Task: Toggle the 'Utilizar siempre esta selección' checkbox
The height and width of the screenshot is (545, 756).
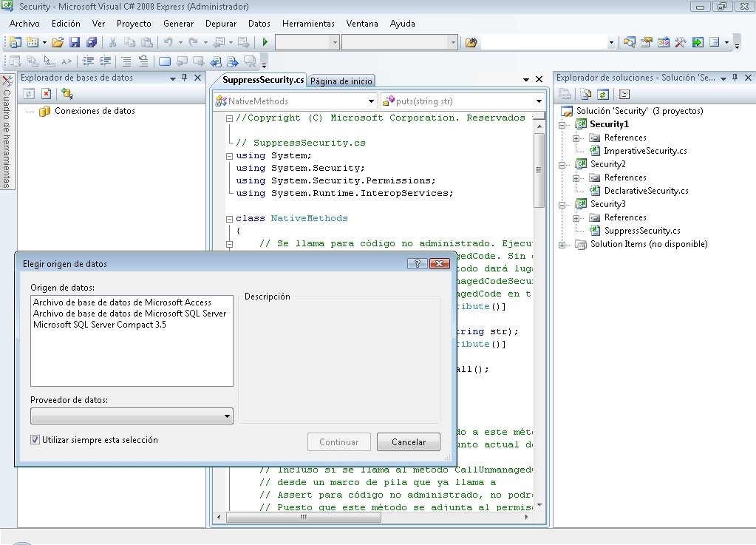Action: (x=35, y=440)
